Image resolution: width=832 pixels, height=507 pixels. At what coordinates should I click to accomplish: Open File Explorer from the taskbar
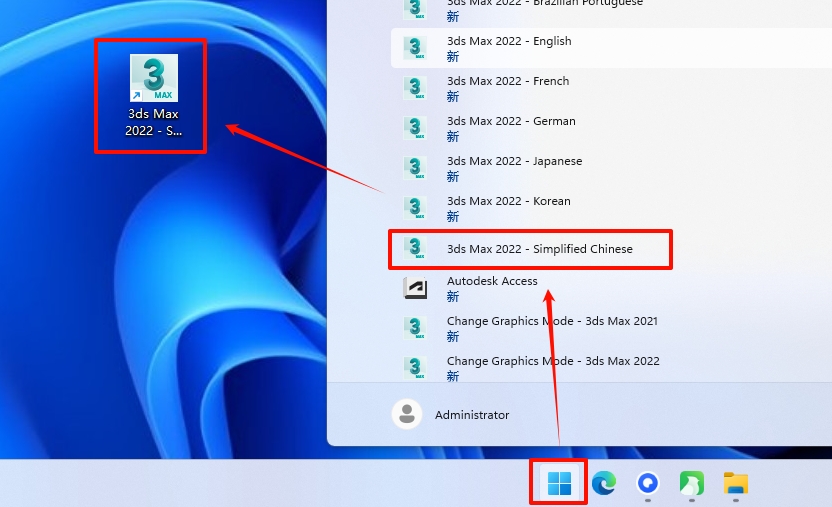736,484
